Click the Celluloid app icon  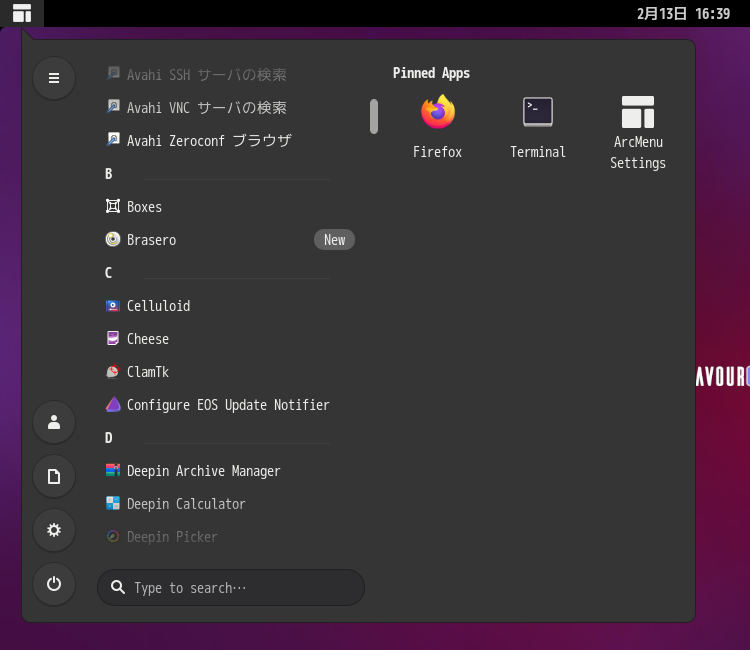tap(113, 305)
